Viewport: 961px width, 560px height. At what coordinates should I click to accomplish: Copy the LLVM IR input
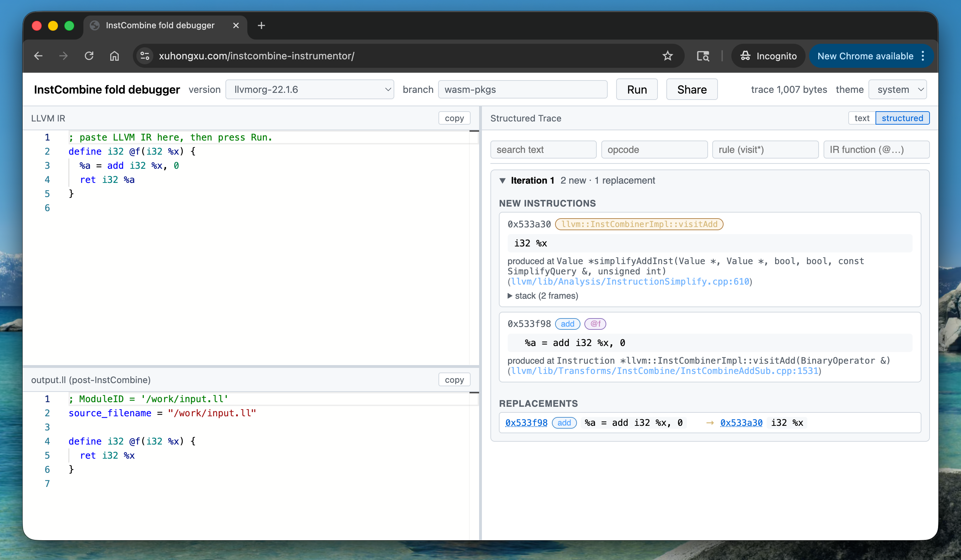[x=454, y=118]
